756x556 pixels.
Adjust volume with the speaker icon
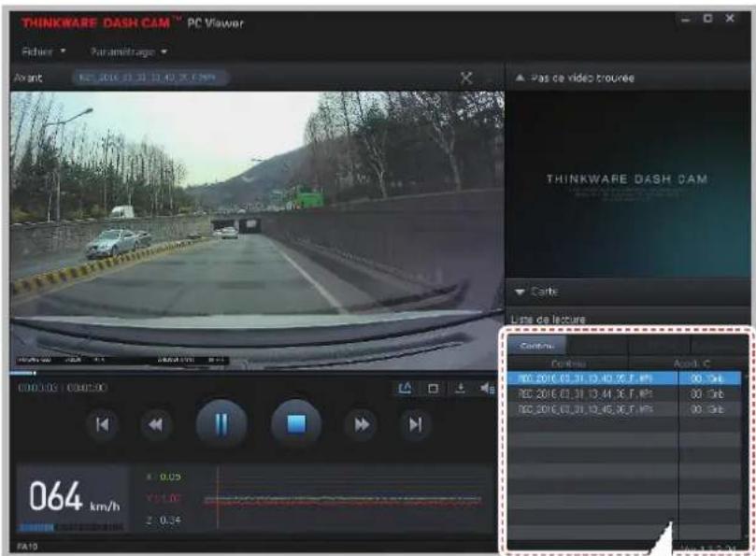coord(487,388)
